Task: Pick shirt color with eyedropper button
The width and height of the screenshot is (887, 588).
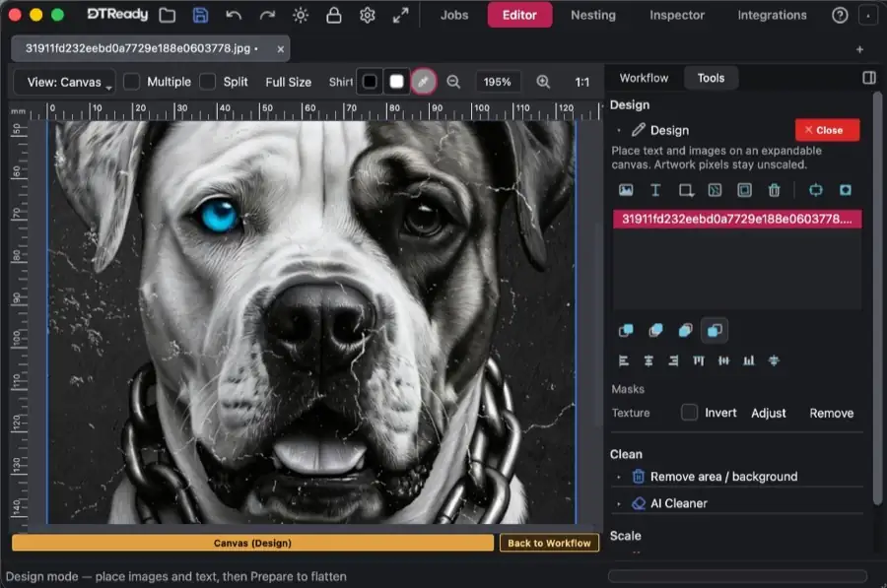Action: click(423, 82)
